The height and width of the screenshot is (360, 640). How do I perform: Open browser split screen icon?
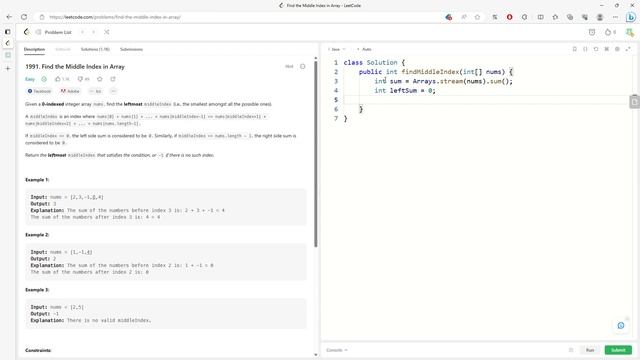pyautogui.click(x=540, y=17)
